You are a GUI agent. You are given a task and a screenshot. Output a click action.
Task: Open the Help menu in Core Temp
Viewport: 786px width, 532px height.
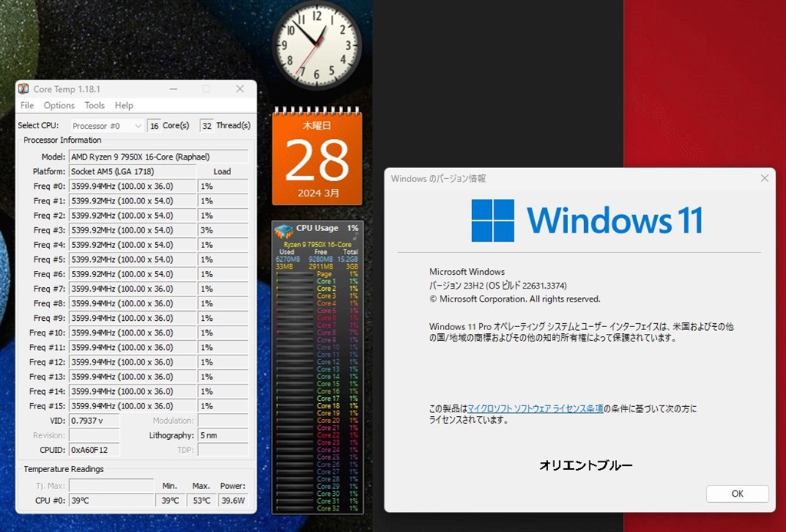click(x=124, y=105)
